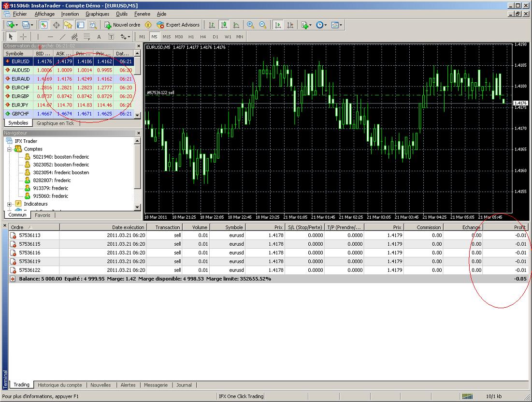This screenshot has width=532, height=402.
Task: Toggle candlestick chart display
Action: click(224, 25)
